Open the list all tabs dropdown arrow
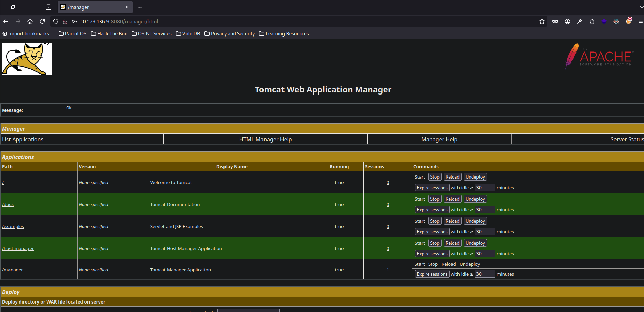644x312 pixels. pos(641,7)
